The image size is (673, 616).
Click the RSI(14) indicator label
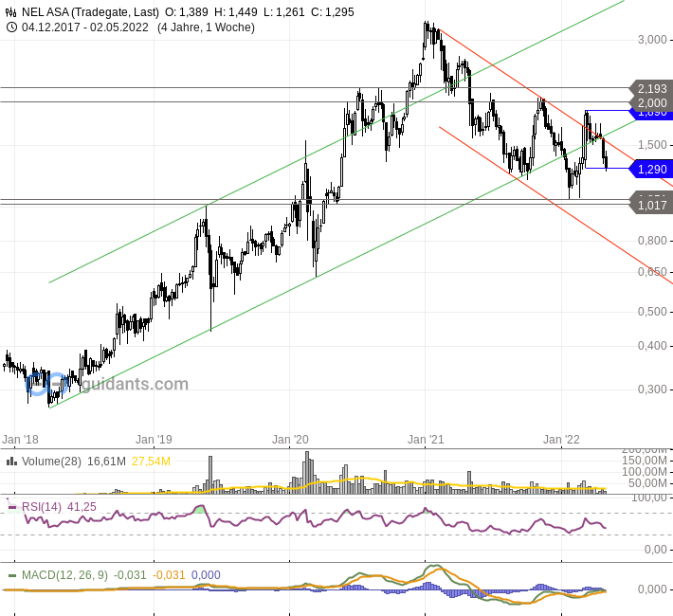[x=42, y=507]
